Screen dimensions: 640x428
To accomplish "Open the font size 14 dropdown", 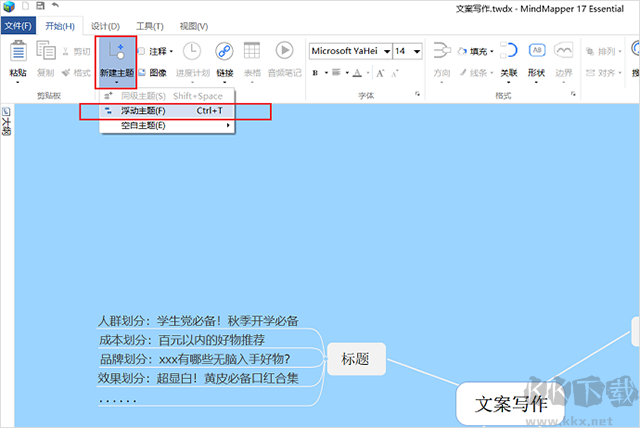I will (417, 51).
